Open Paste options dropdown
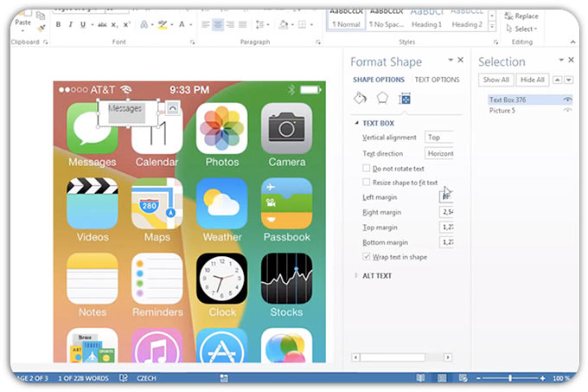 pyautogui.click(x=22, y=31)
